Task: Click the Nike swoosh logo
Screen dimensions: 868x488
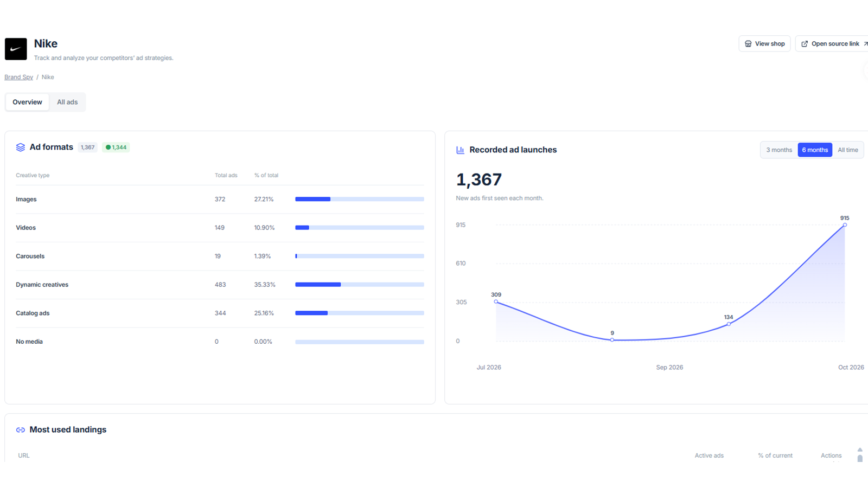Action: [x=16, y=49]
